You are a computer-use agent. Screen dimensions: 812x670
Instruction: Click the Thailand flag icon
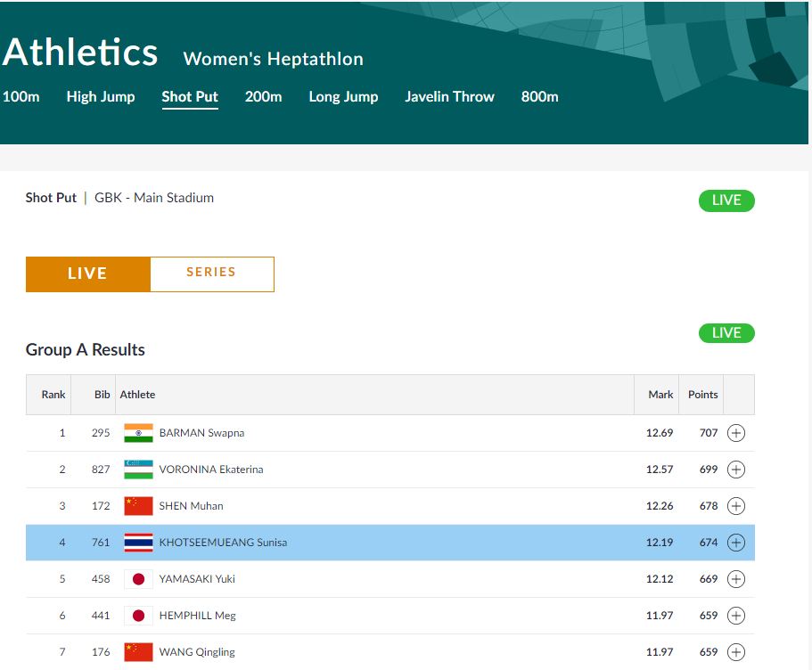point(138,543)
